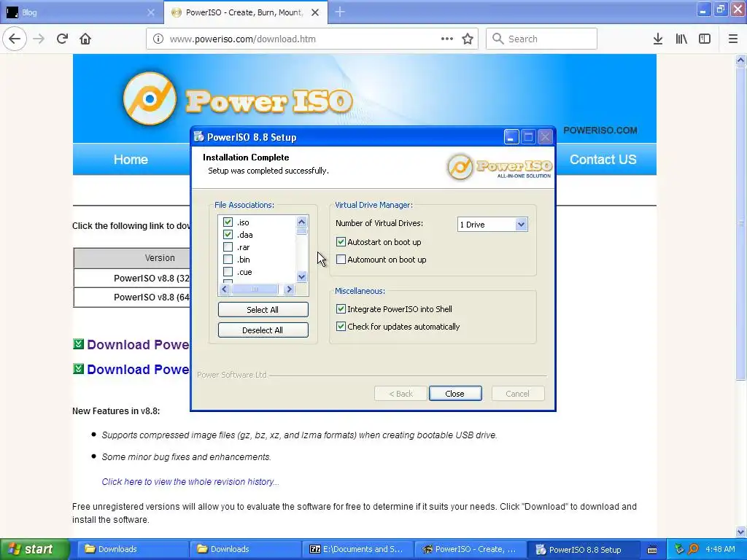Open on-screen keyboard icon in taskbar
Image resolution: width=747 pixels, height=560 pixels.
tap(652, 550)
